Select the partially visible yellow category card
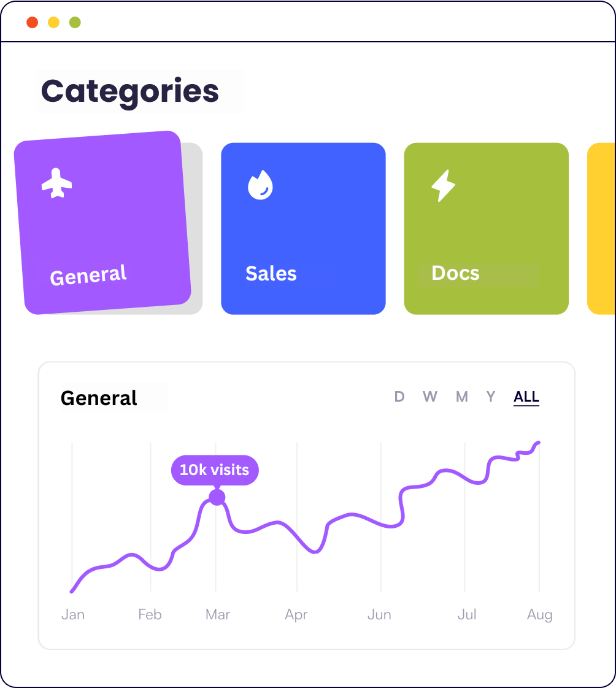This screenshot has width=616, height=688. tap(603, 228)
